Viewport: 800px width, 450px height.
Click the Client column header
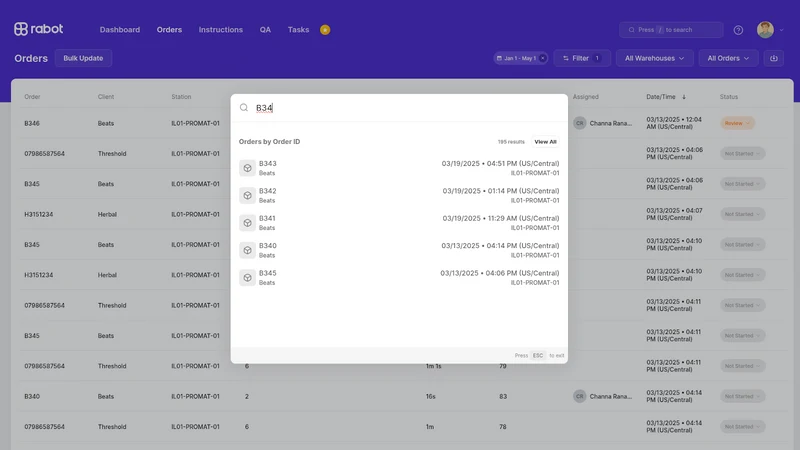[x=106, y=97]
